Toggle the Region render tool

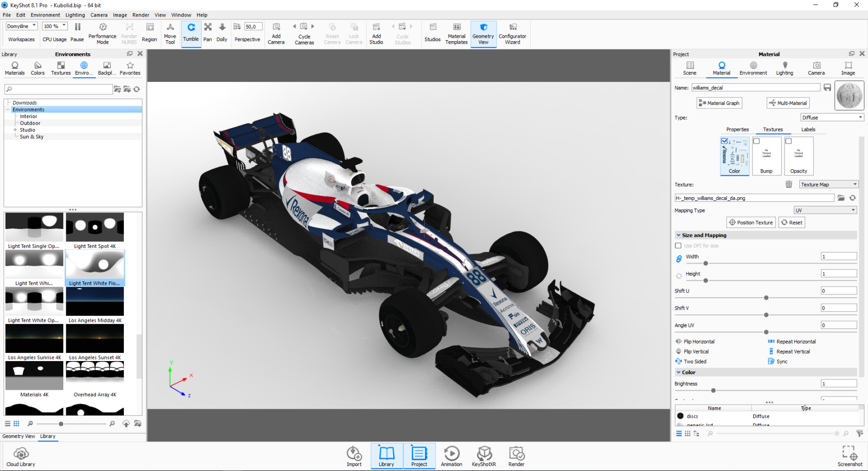pos(150,33)
